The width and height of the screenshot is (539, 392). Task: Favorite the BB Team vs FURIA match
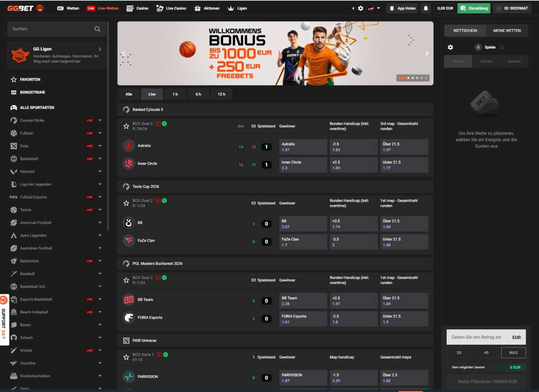tap(126, 280)
